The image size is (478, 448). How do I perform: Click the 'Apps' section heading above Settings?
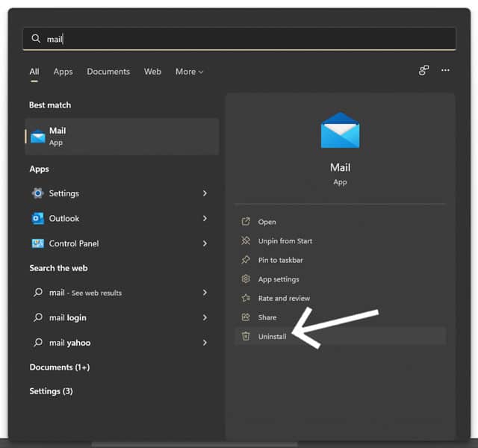tap(39, 169)
